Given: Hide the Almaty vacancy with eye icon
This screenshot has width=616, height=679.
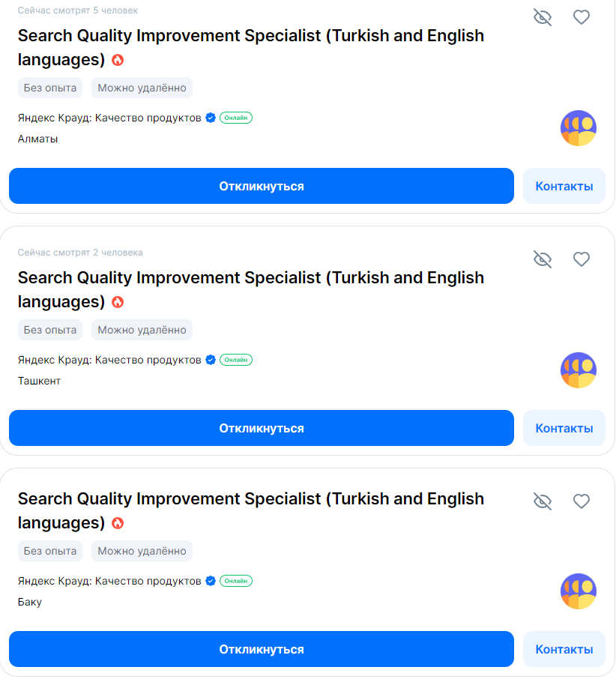Looking at the screenshot, I should (543, 17).
